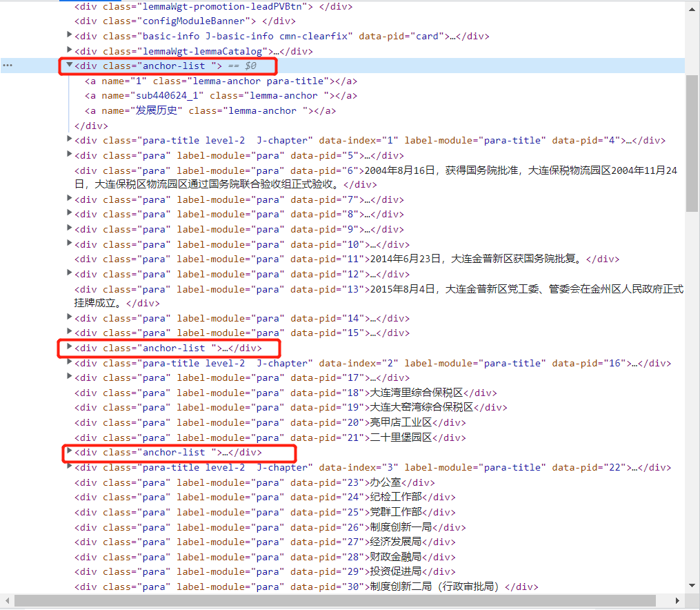Click the vertical scrollbar thumb
Image resolution: width=700 pixels, height=610 pixels.
[x=692, y=144]
